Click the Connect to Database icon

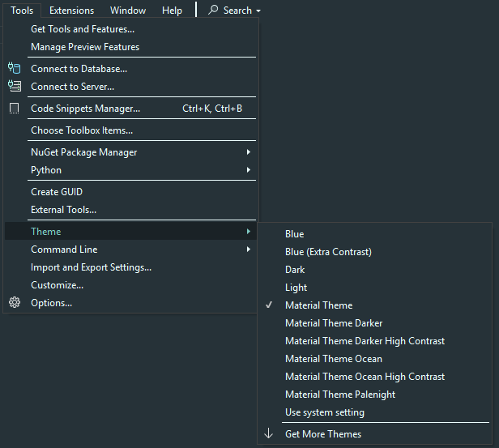[14, 69]
